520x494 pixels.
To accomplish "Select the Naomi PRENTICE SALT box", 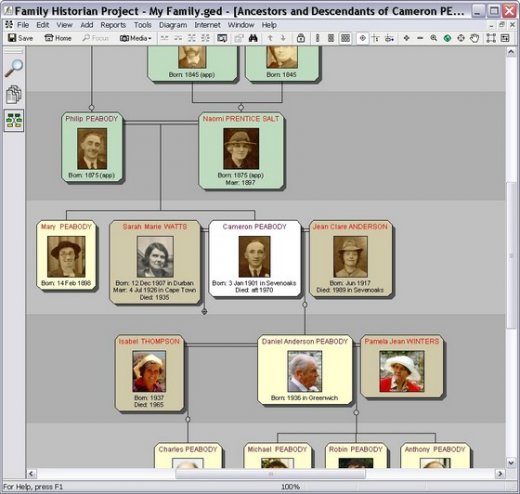I will (x=241, y=151).
